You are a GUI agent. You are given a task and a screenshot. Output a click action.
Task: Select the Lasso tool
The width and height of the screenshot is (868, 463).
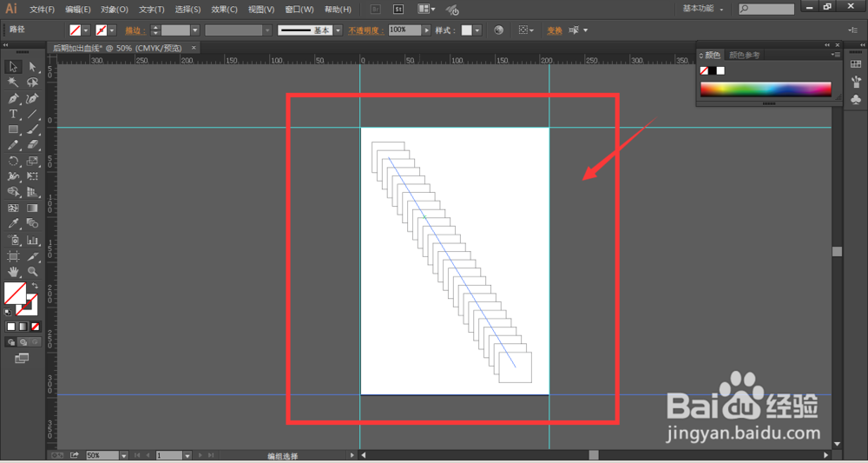click(x=33, y=83)
